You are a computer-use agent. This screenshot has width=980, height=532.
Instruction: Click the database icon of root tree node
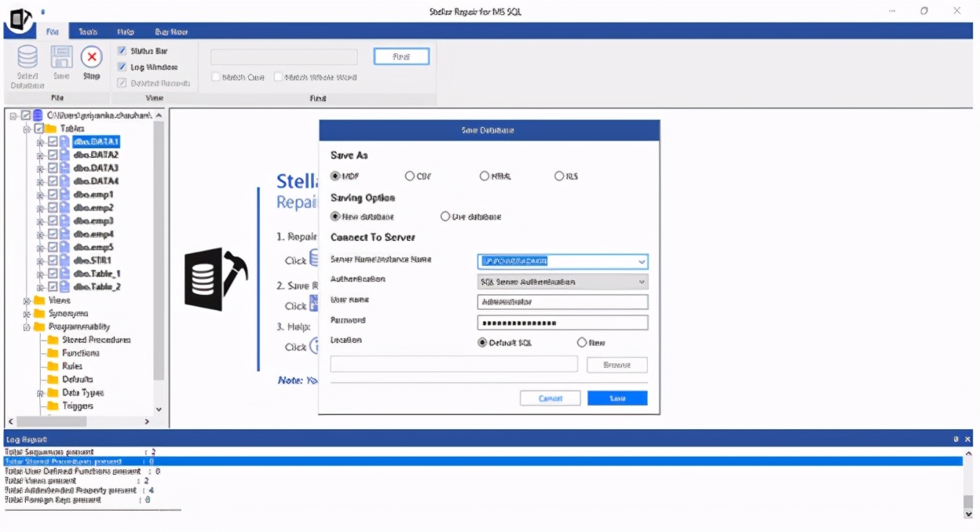click(x=38, y=115)
